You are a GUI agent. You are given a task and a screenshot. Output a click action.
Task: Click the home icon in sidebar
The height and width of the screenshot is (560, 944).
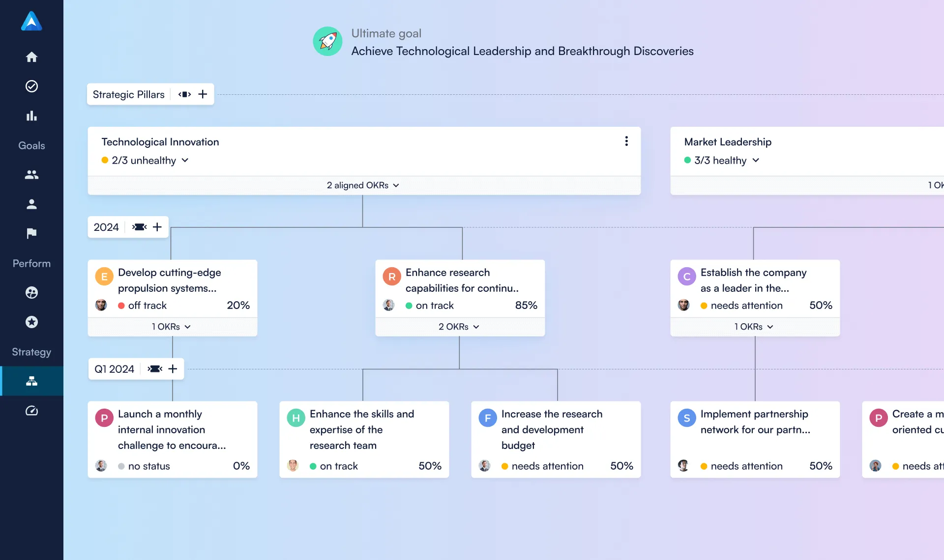(x=31, y=57)
